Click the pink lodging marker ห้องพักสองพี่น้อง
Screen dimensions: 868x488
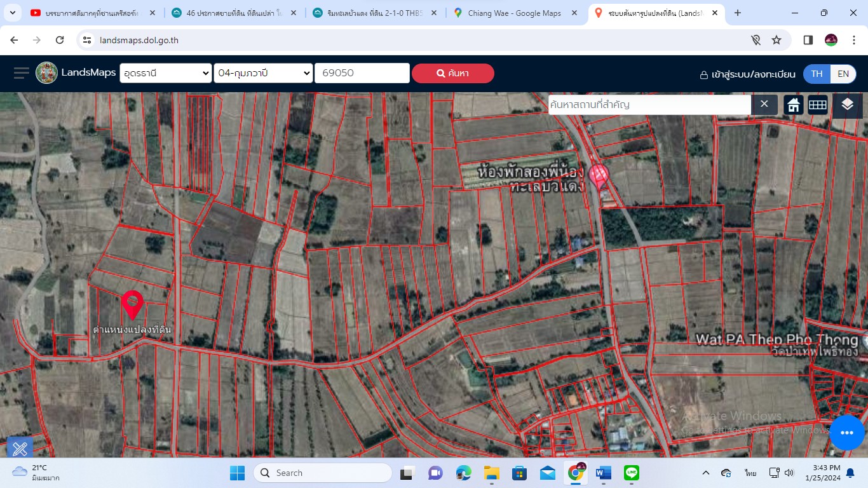(599, 176)
